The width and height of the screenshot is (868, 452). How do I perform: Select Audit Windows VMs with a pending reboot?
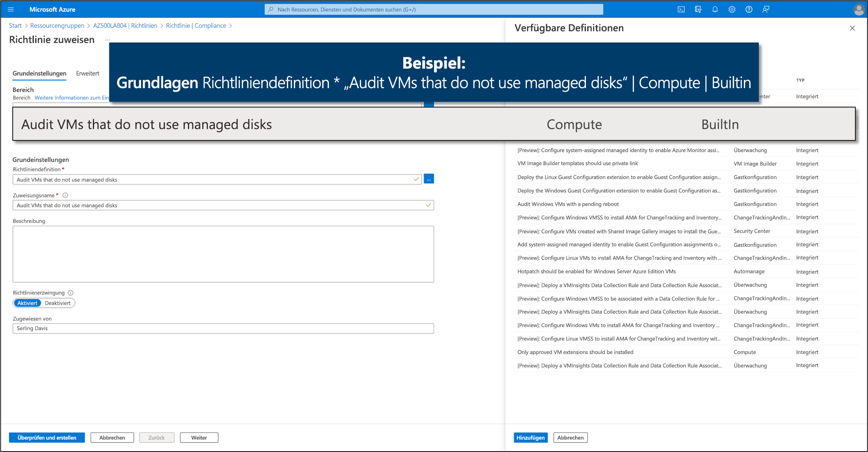pyautogui.click(x=686, y=204)
